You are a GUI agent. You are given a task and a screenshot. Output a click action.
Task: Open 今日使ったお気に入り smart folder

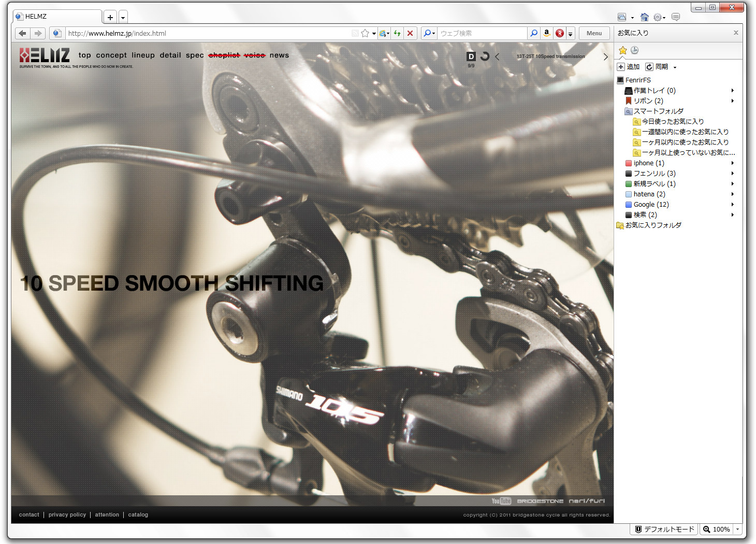(668, 121)
